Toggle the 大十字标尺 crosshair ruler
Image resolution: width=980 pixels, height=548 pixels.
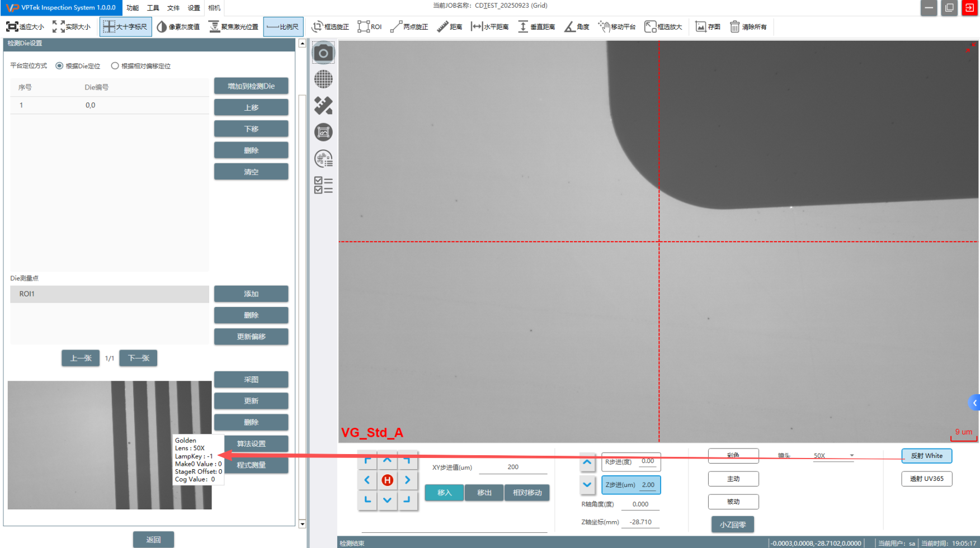tap(125, 27)
